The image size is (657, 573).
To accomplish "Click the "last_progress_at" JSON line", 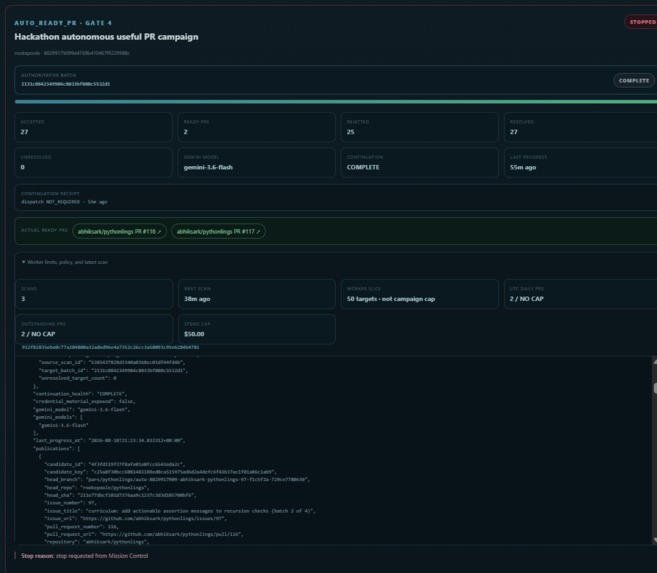I will tap(109, 440).
